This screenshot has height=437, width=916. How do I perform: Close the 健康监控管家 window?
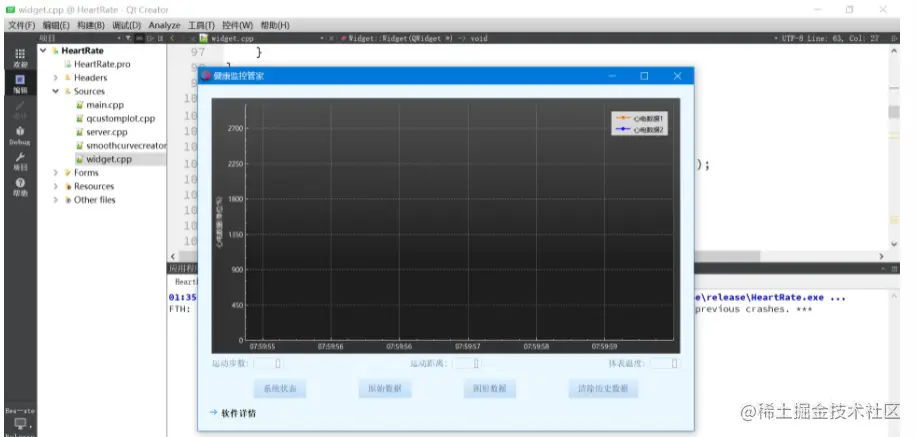click(678, 75)
